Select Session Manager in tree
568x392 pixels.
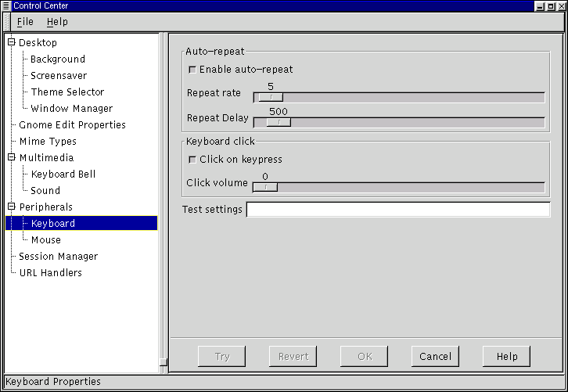pyautogui.click(x=58, y=256)
